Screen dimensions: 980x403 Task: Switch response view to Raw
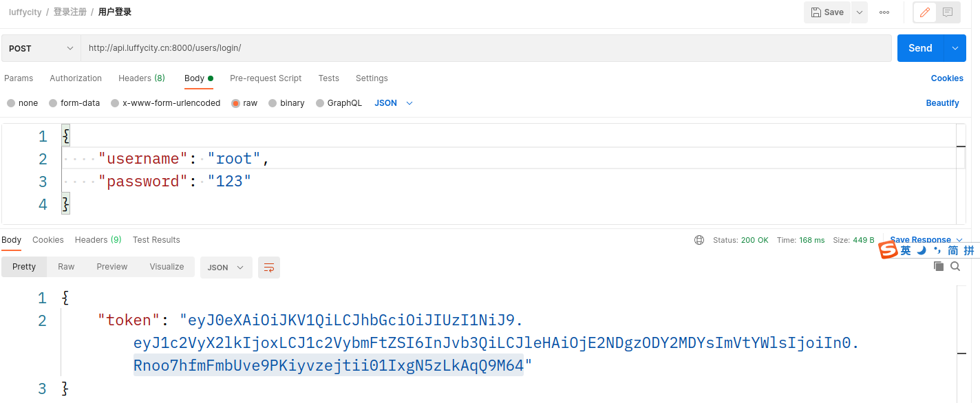(66, 267)
